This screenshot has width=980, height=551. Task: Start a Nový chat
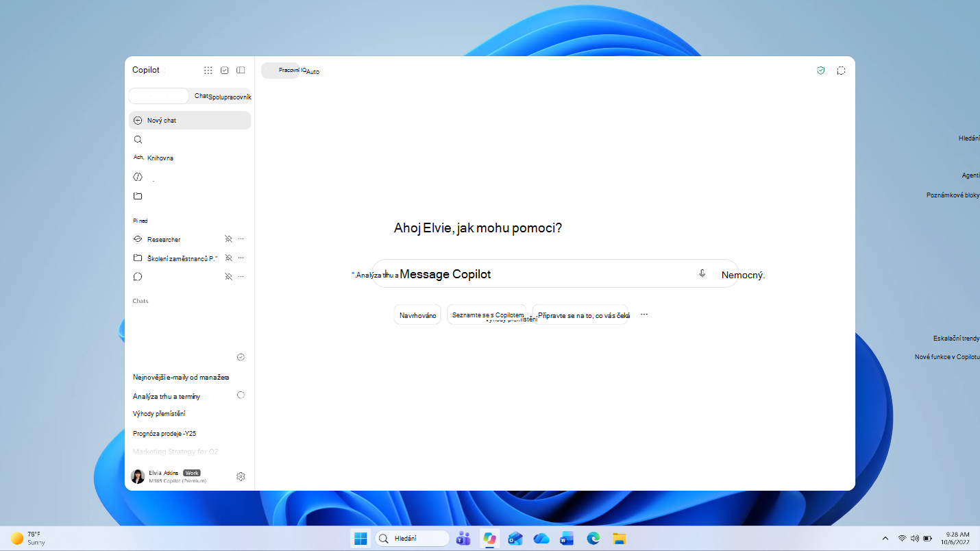coord(190,121)
